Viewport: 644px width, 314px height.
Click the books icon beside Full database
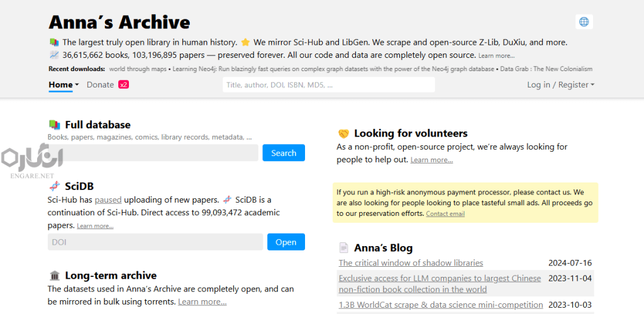55,125
